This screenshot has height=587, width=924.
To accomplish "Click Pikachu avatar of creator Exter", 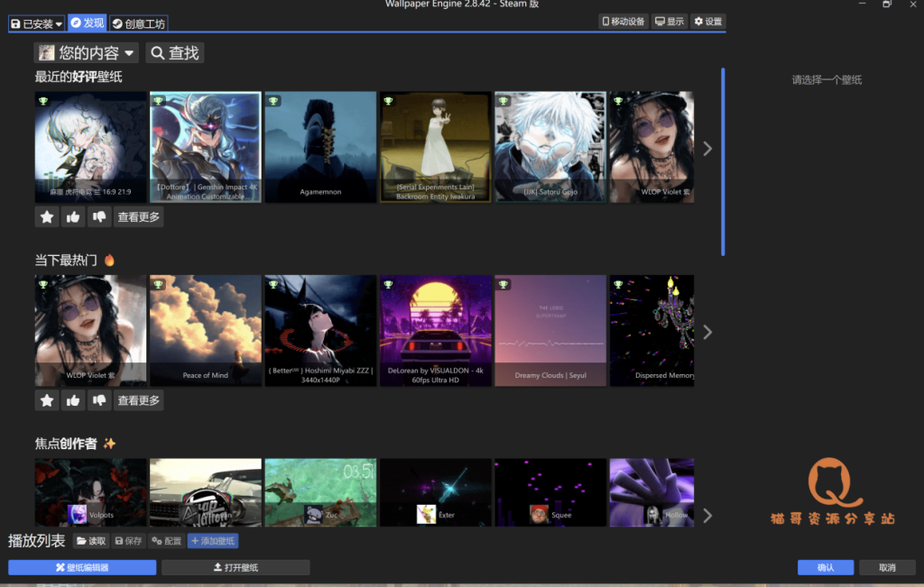I will [x=426, y=514].
